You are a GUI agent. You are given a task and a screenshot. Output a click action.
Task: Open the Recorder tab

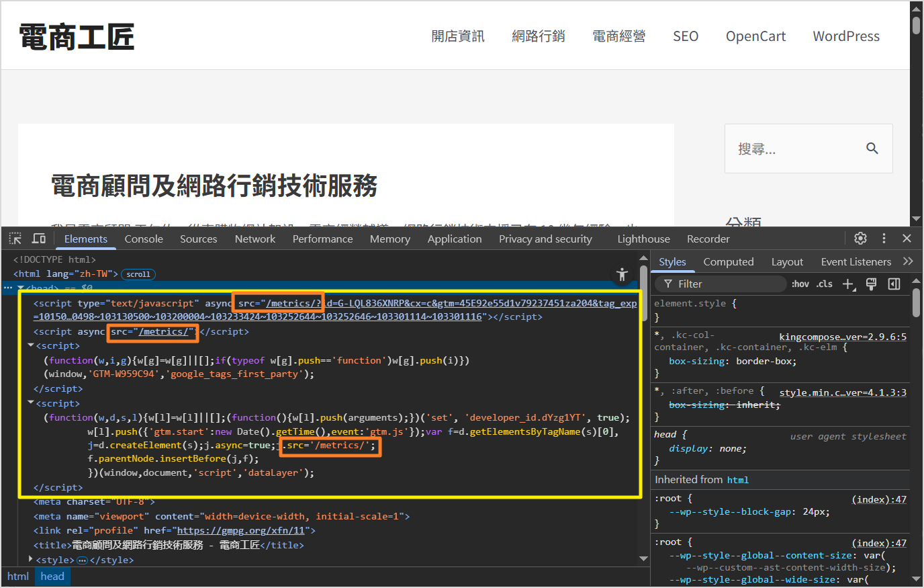click(708, 239)
